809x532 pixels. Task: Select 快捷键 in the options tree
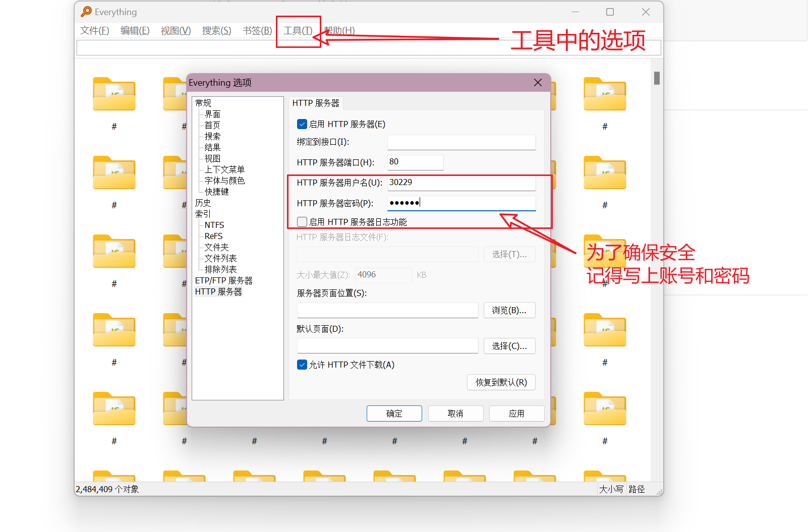[217, 192]
